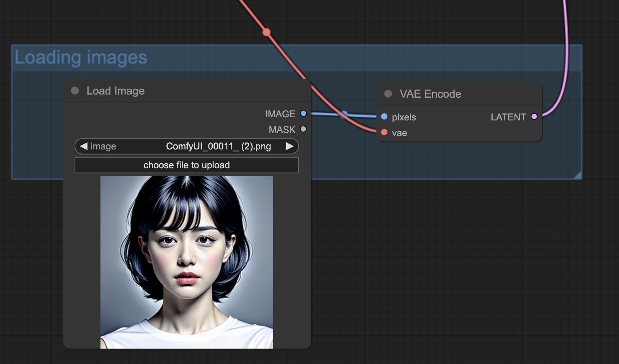
Task: Select the blue pixels input port
Action: pyautogui.click(x=384, y=117)
